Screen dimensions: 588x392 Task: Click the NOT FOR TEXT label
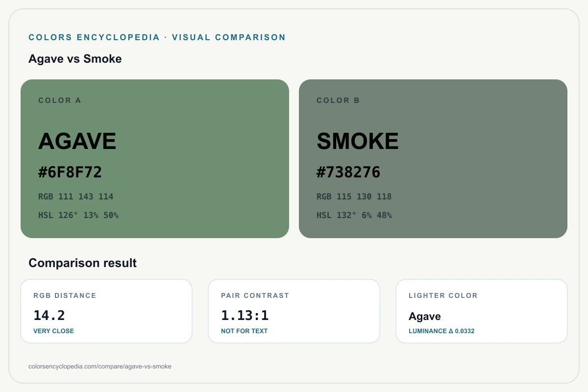point(244,331)
